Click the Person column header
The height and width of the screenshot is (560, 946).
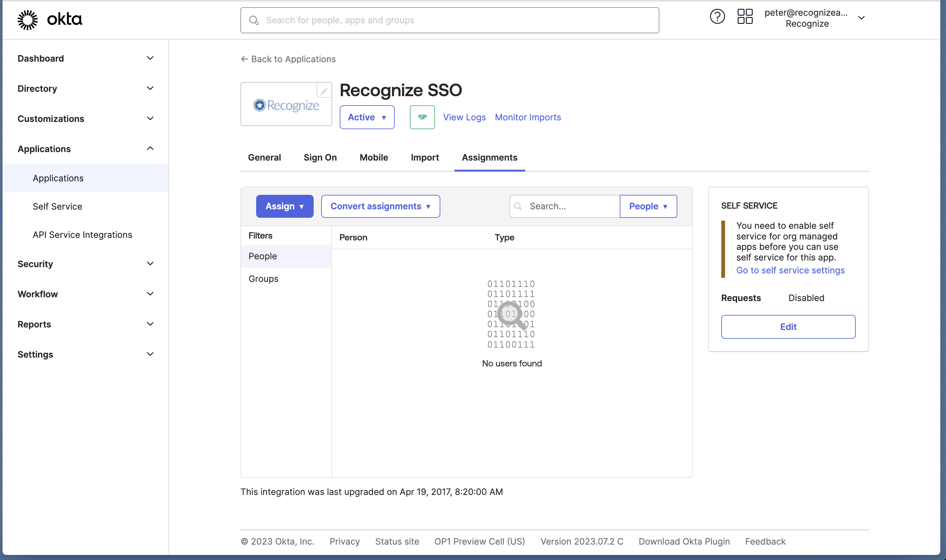tap(353, 237)
